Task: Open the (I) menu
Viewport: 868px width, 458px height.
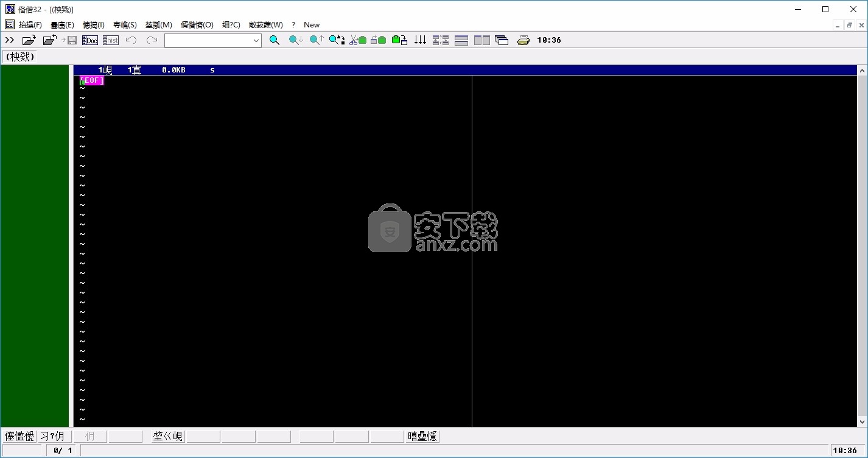Action: 94,25
